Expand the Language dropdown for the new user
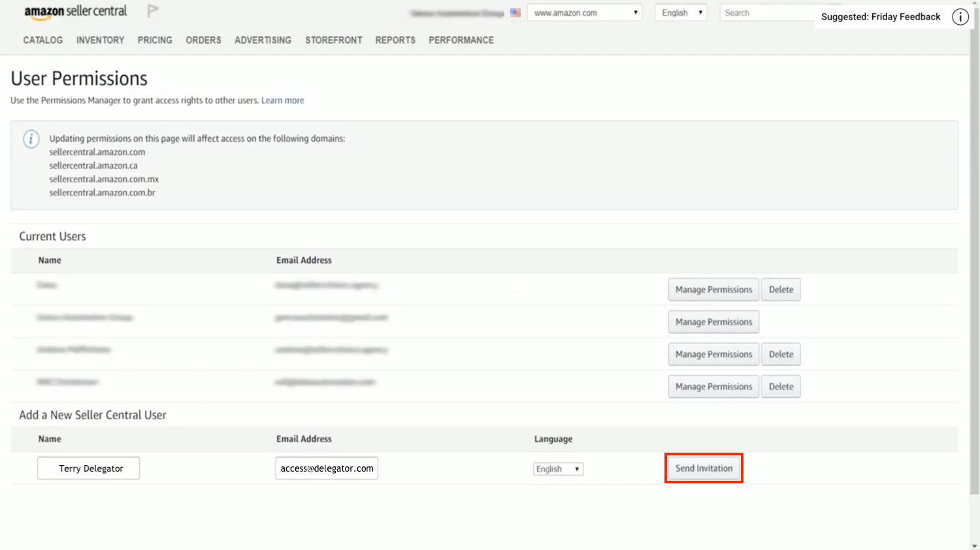Viewport: 980px width, 550px height. pos(558,469)
